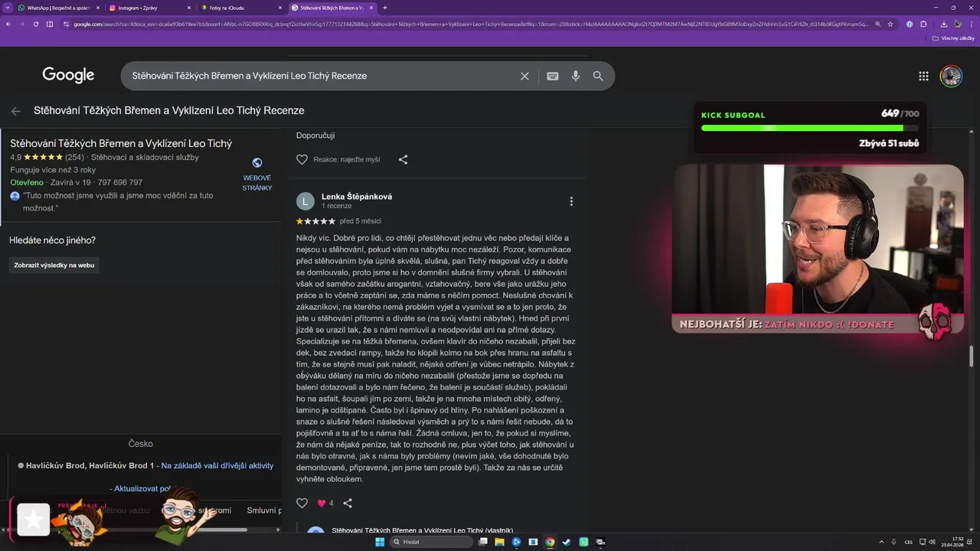980x551 pixels.
Task: Click the Tuto možnost jsme využili review snippet
Action: click(118, 201)
